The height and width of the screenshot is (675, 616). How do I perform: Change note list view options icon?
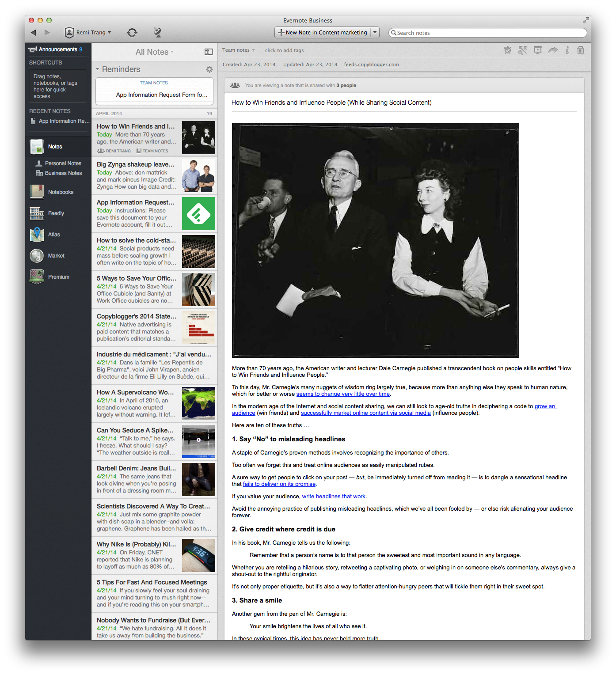click(x=209, y=52)
